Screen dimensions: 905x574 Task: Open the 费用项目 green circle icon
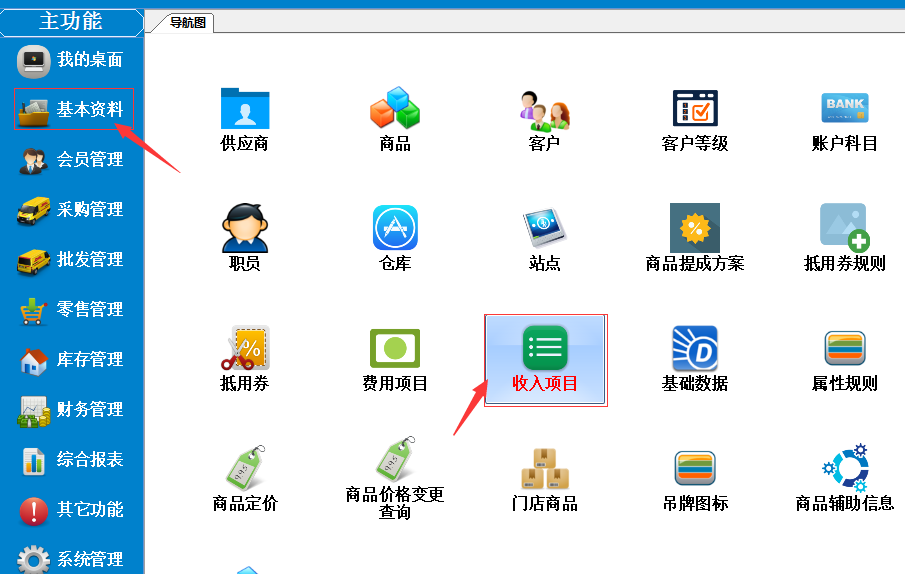tap(395, 348)
